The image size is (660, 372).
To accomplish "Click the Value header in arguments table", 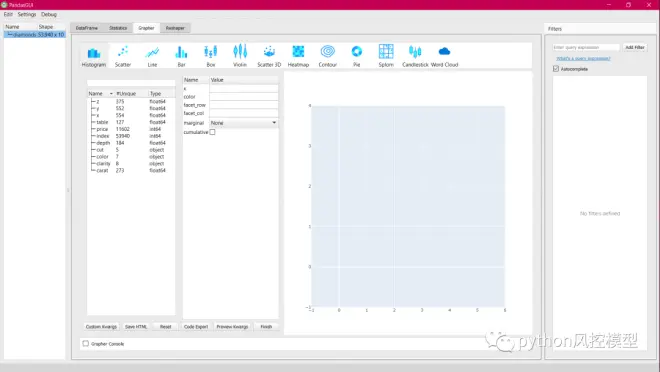I will 244,80.
